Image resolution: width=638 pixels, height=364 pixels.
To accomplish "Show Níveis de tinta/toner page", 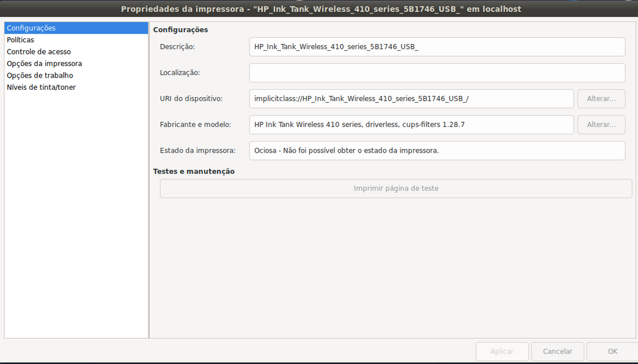I will pos(76,87).
